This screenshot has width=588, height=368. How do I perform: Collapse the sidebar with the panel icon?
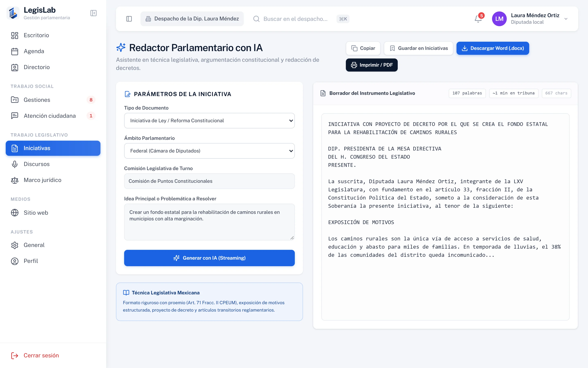pos(93,13)
